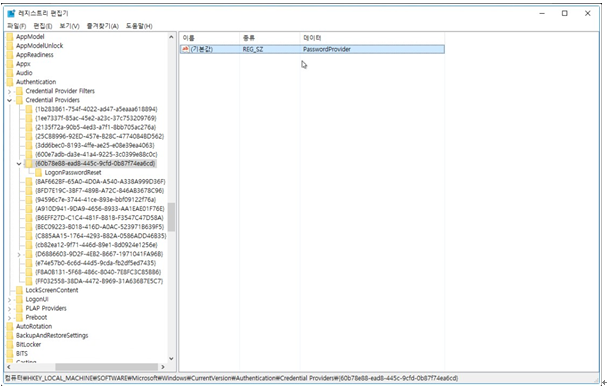607x388 pixels.
Task: Click the tree horizontal scroll right arrow
Action: [x=163, y=367]
